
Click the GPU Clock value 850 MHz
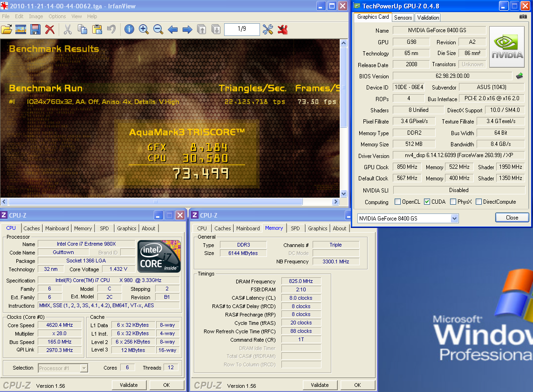coord(407,167)
